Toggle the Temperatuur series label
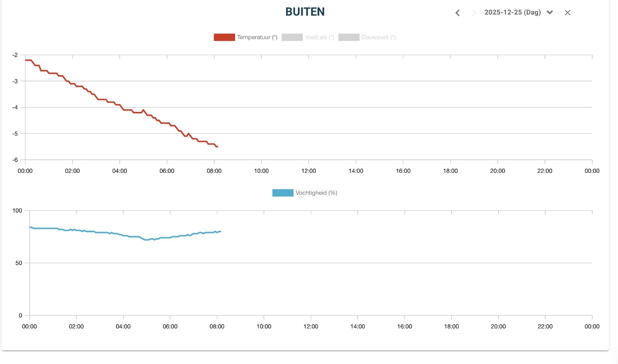Viewport: 618px width, 364px height. (x=257, y=38)
